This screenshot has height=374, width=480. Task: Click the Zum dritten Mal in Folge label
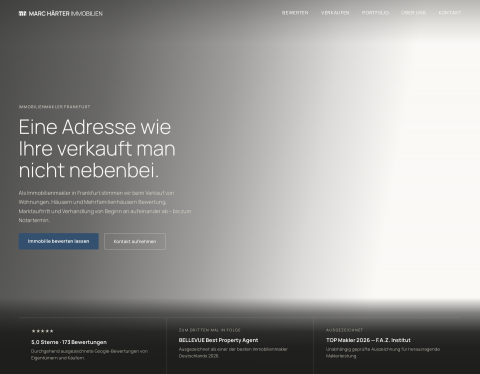pyautogui.click(x=209, y=330)
